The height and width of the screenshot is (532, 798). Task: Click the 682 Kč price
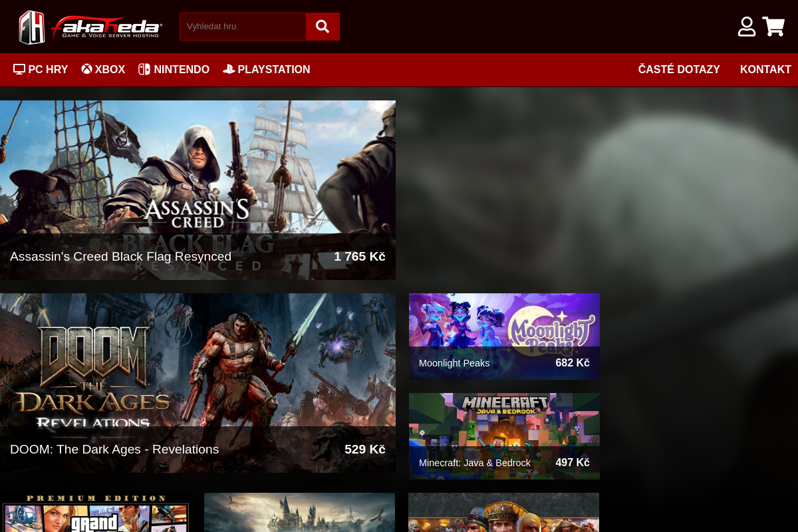pos(573,363)
